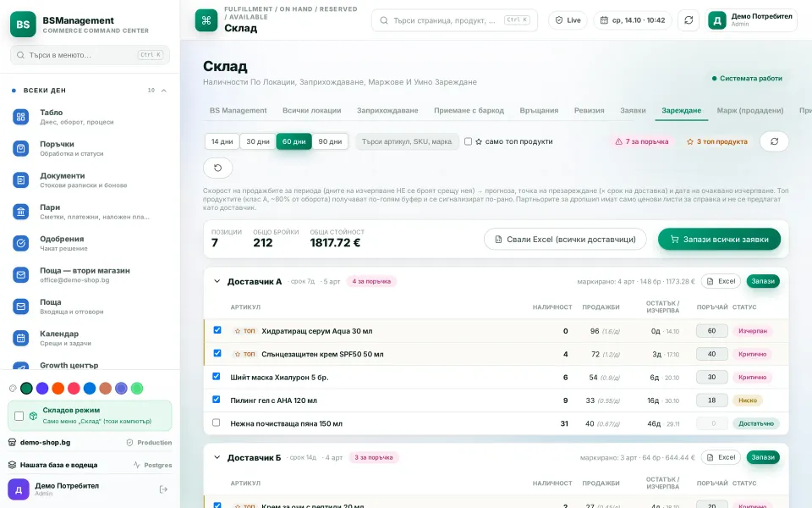Click Свали Excel (всички доставчици) button
The image size is (812, 508).
(x=565, y=240)
